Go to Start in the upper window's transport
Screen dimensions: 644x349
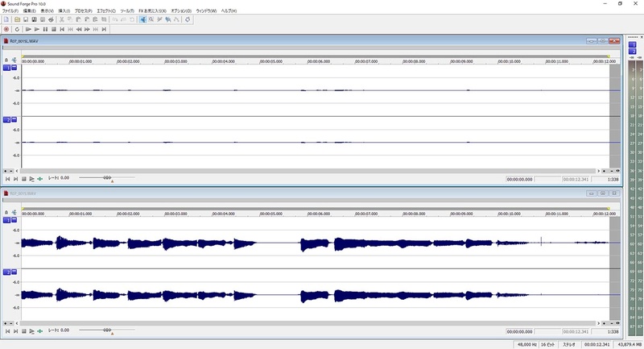(7, 179)
